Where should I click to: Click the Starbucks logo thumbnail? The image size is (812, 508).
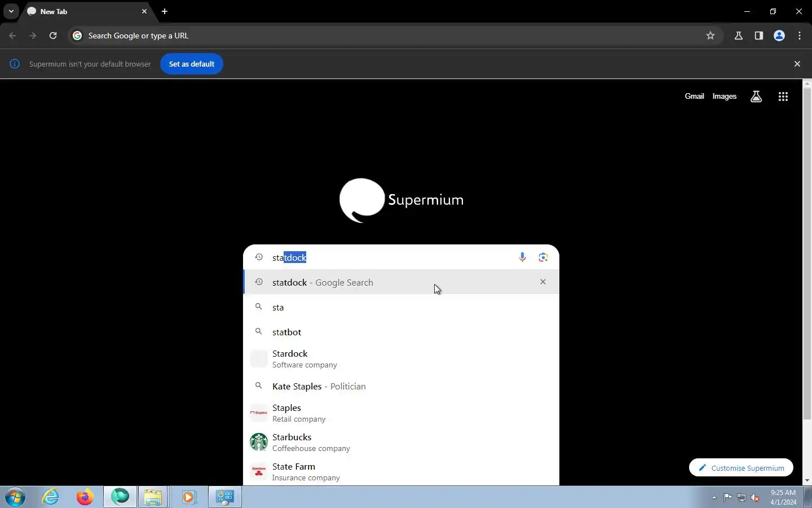[x=259, y=442]
